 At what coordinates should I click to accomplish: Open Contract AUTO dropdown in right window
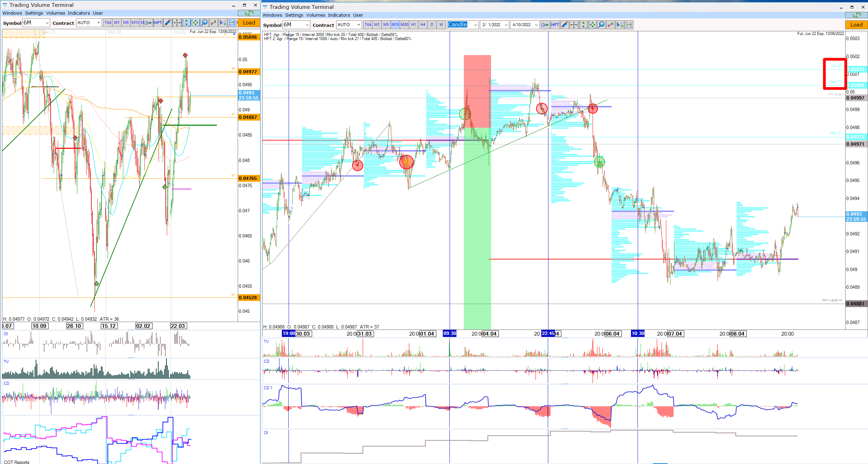349,25
